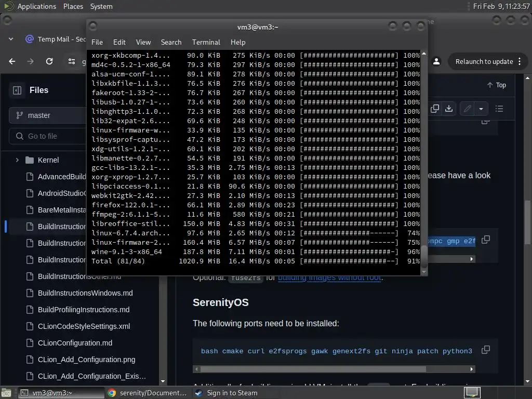This screenshot has width=532, height=399.
Task: Click the browser back arrow
Action: coord(12,61)
